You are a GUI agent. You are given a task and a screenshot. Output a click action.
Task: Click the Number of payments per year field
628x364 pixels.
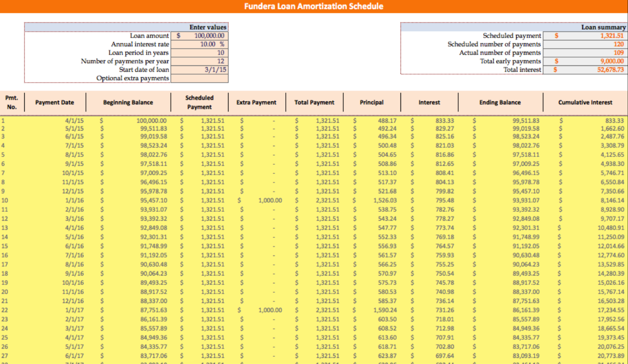(x=200, y=61)
